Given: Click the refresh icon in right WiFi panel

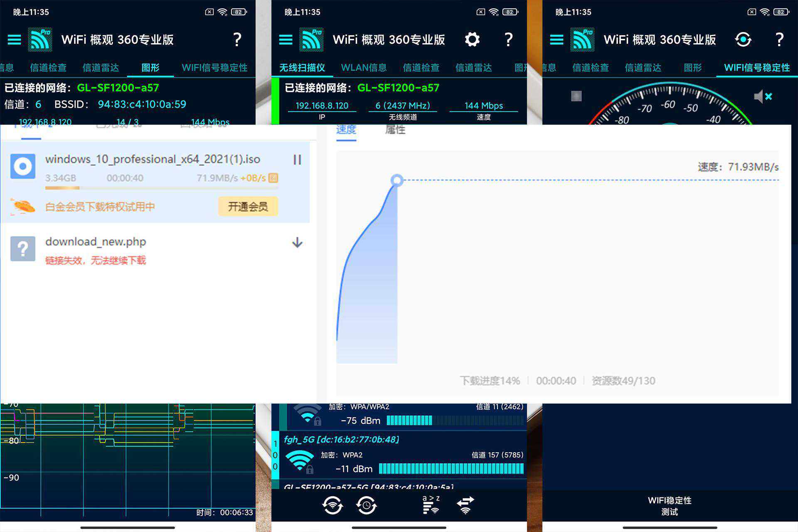Looking at the screenshot, I should 743,40.
